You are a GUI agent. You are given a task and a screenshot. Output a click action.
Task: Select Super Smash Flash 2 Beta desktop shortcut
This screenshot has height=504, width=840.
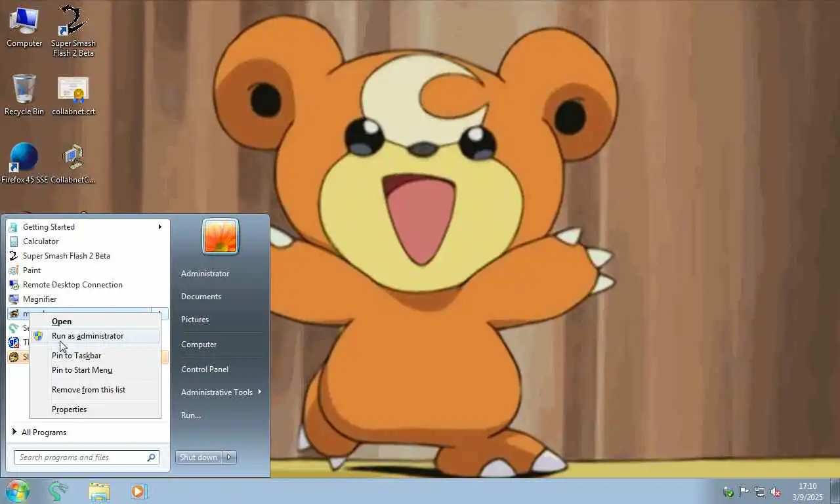pos(73,31)
